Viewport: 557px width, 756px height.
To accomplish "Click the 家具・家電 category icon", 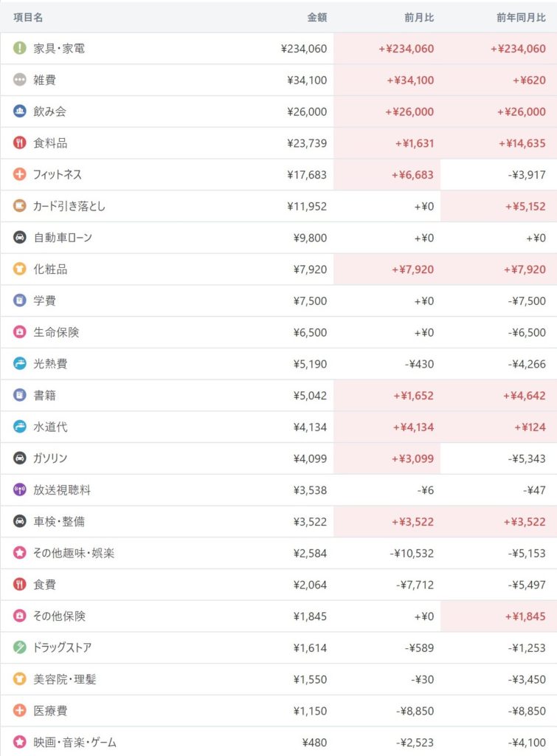I will click(x=20, y=49).
